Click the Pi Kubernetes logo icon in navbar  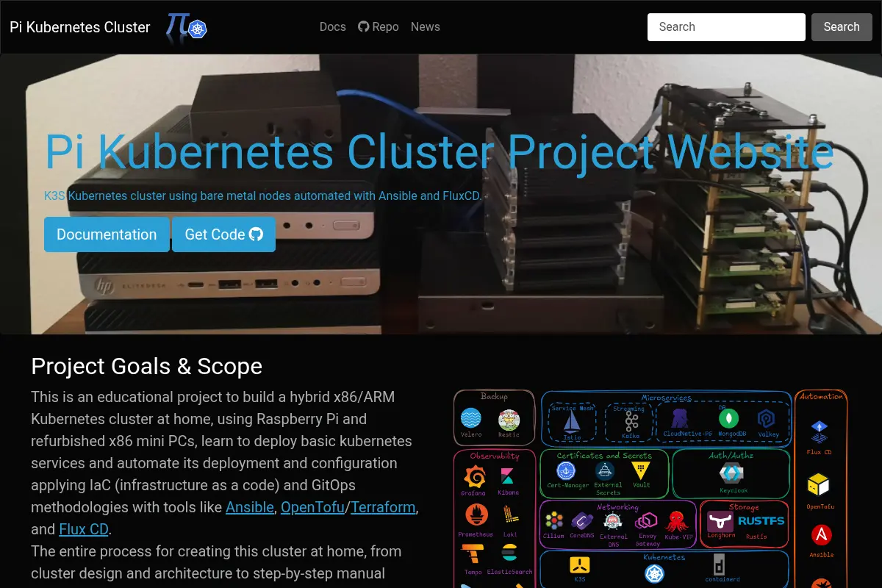[x=186, y=27]
